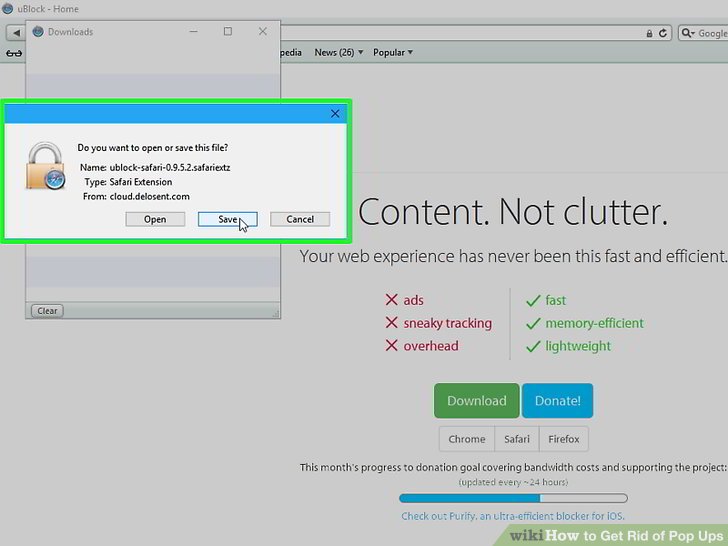Click the red X beside overhead
728x546 pixels.
click(x=391, y=345)
